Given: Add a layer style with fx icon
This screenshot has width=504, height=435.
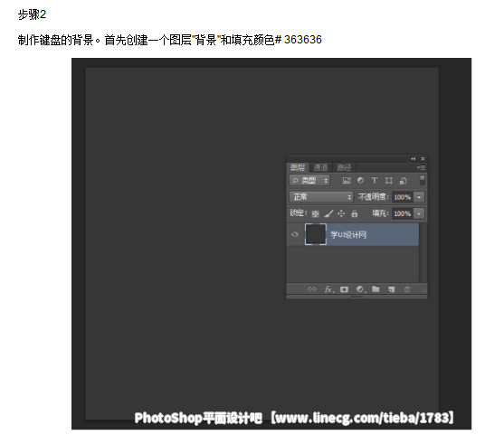Looking at the screenshot, I should coord(329,289).
